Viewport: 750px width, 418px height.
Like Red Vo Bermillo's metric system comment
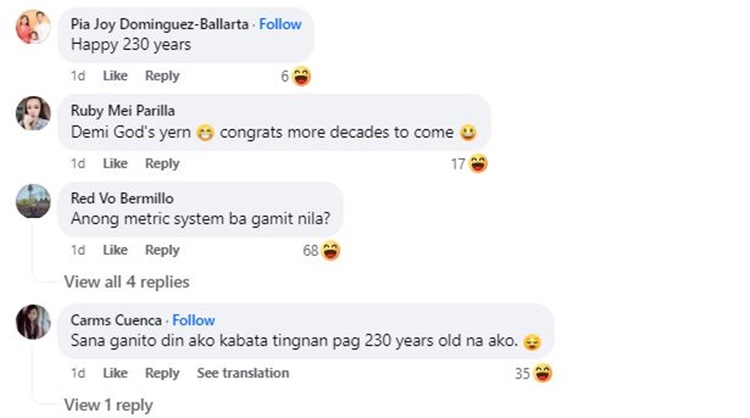pyautogui.click(x=115, y=250)
